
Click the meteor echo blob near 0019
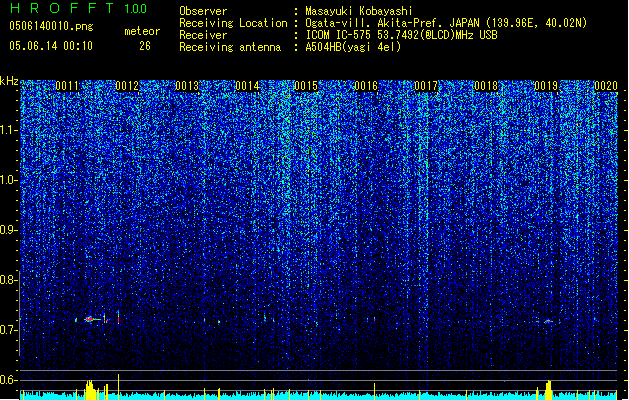pos(548,321)
